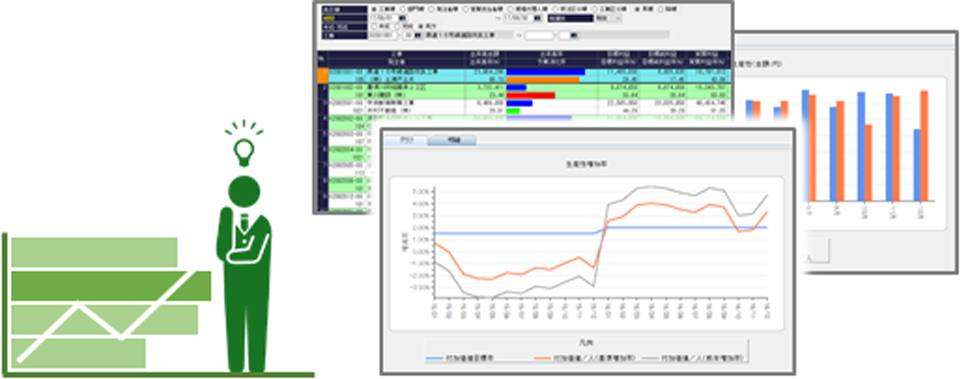Select the last radio option in the top filter row
Screen dimensions: 960x379
point(661,9)
